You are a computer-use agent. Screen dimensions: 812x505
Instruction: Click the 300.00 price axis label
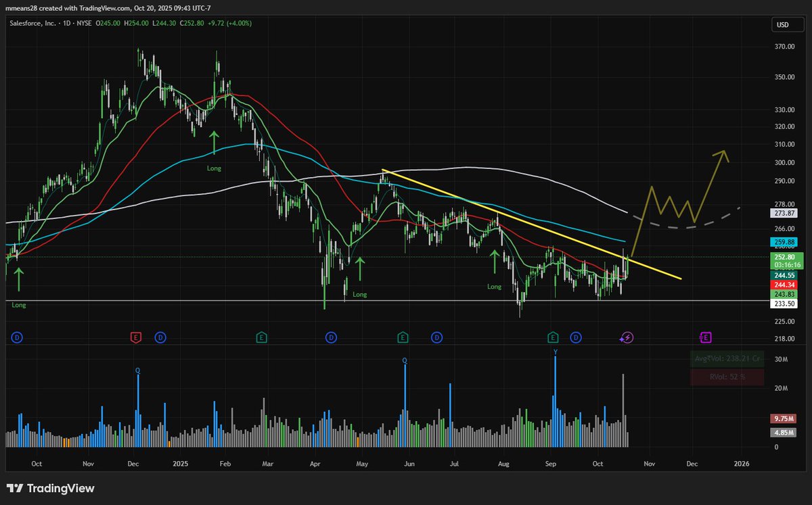pos(785,163)
